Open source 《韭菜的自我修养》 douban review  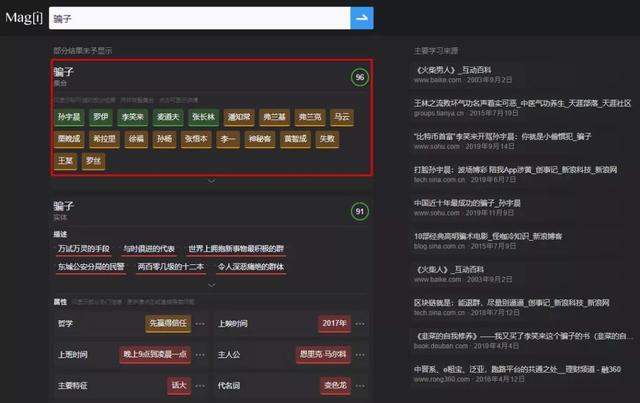[x=524, y=336]
